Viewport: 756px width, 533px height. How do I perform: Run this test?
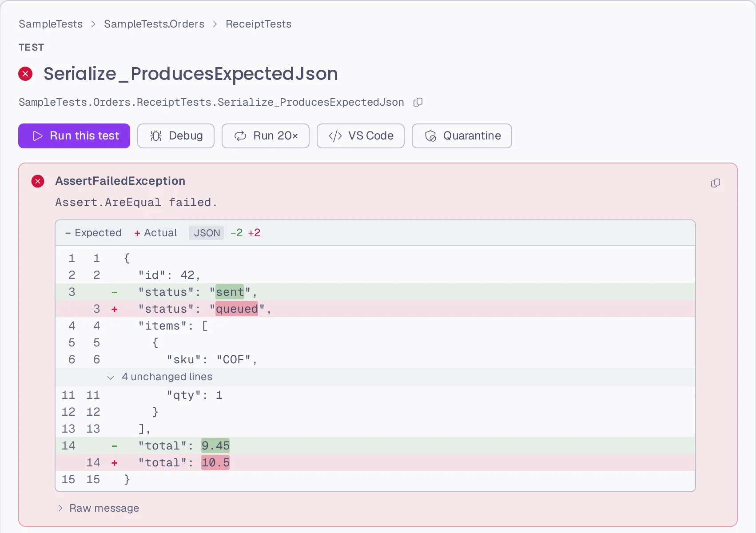(x=74, y=136)
